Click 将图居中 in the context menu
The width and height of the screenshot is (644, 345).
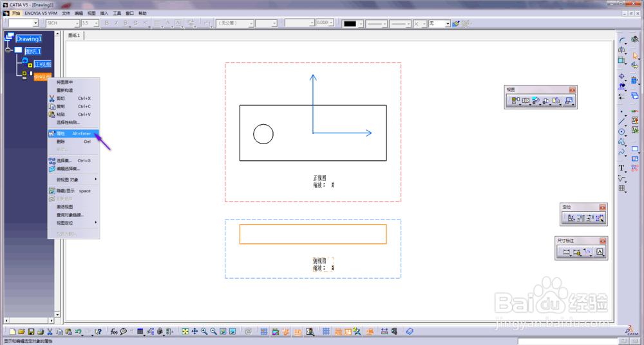pyautogui.click(x=73, y=82)
